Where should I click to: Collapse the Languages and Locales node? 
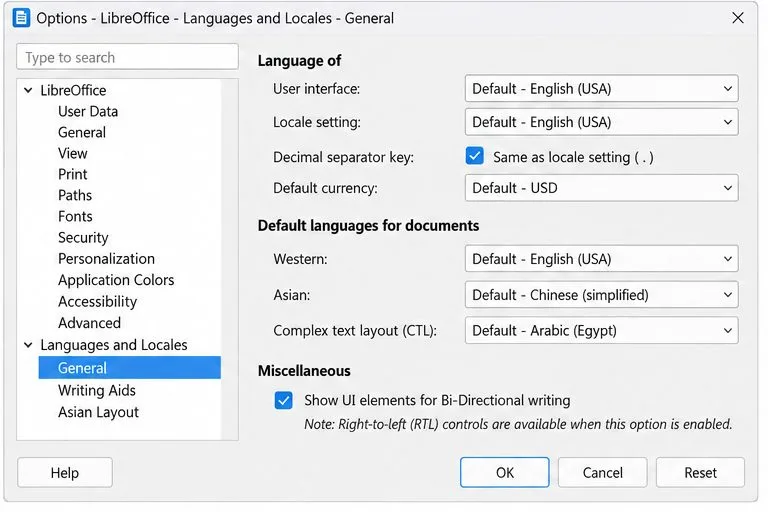28,345
